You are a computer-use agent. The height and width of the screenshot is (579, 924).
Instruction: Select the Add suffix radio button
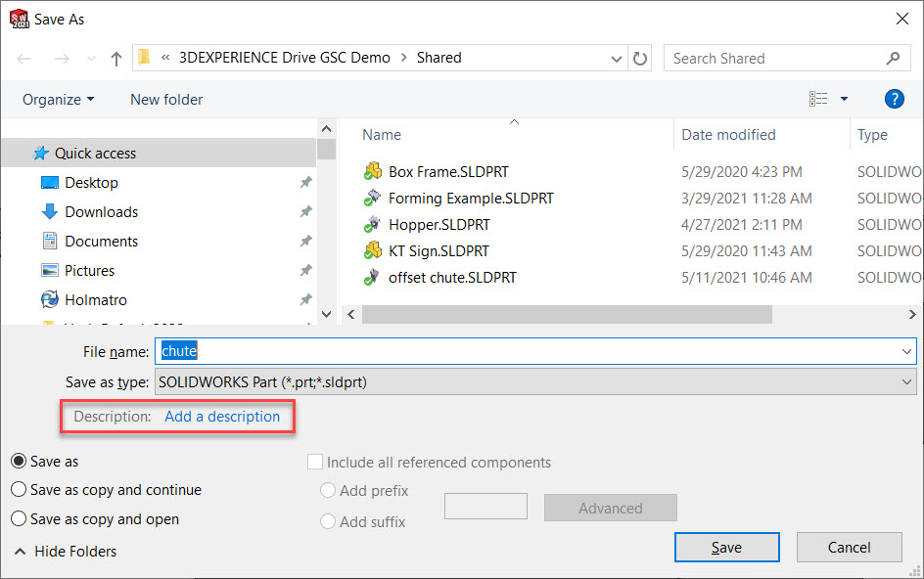[x=328, y=521]
